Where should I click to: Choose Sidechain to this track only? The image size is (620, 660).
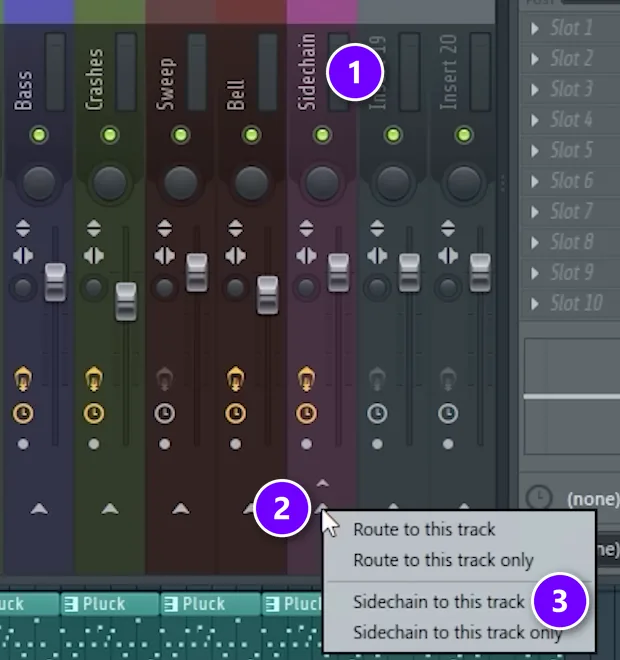(x=458, y=633)
